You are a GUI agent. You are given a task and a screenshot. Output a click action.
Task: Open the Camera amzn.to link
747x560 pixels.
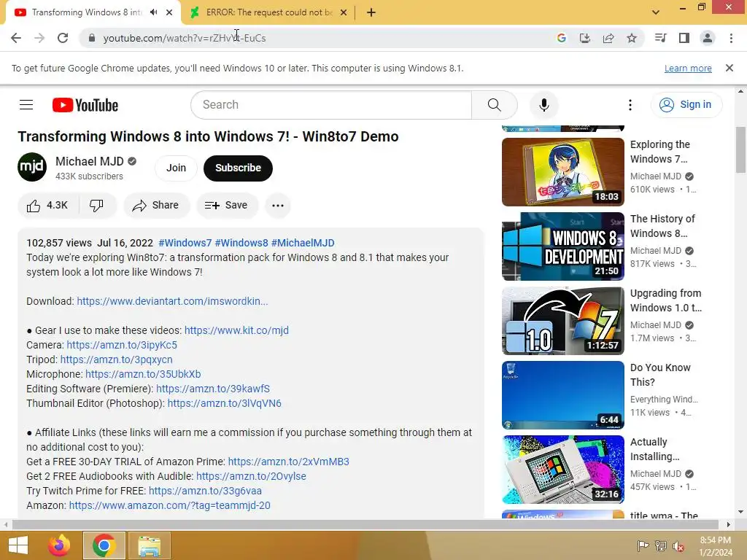(x=122, y=345)
